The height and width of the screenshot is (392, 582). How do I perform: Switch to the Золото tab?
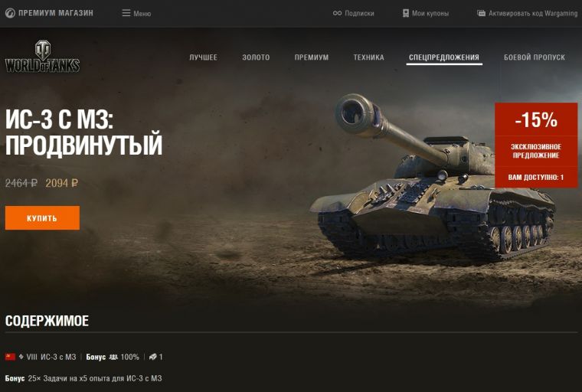click(256, 57)
